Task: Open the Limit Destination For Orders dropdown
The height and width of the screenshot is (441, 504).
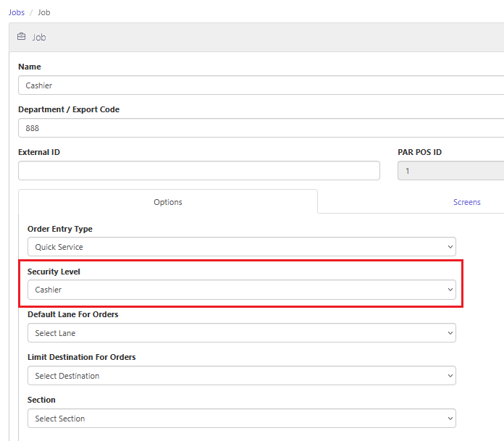Action: click(x=242, y=376)
